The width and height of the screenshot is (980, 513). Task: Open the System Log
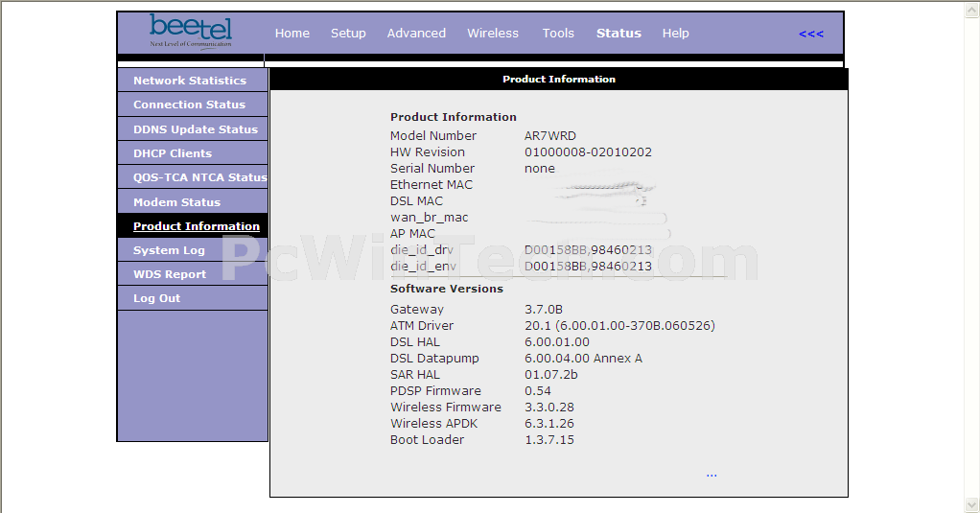193,250
